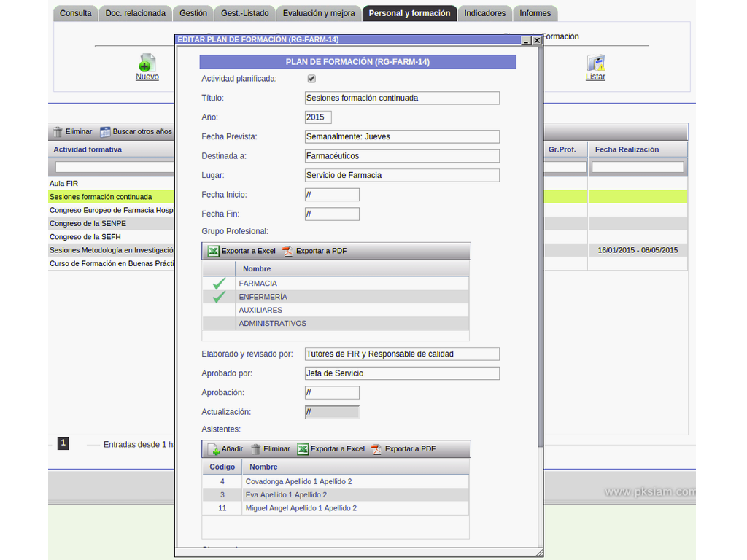Click the Año field showing 2015
747x560 pixels.
click(x=318, y=117)
